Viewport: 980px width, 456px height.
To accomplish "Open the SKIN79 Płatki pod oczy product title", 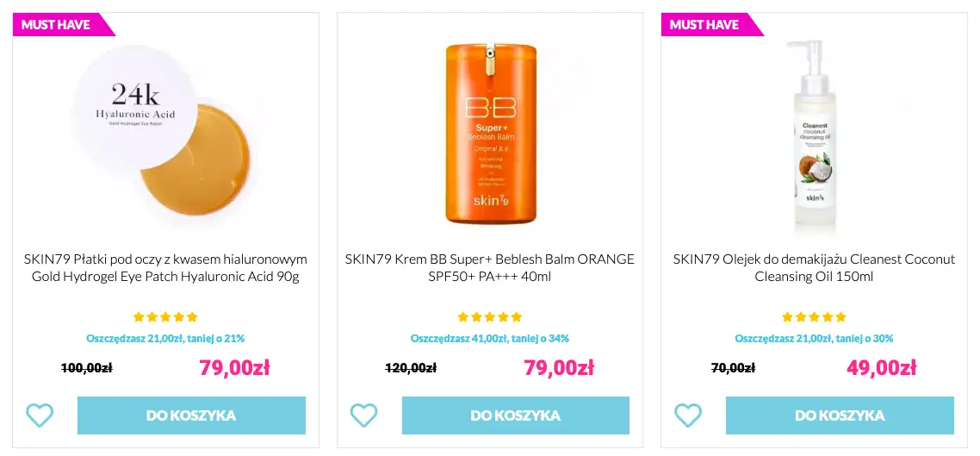I will [165, 268].
